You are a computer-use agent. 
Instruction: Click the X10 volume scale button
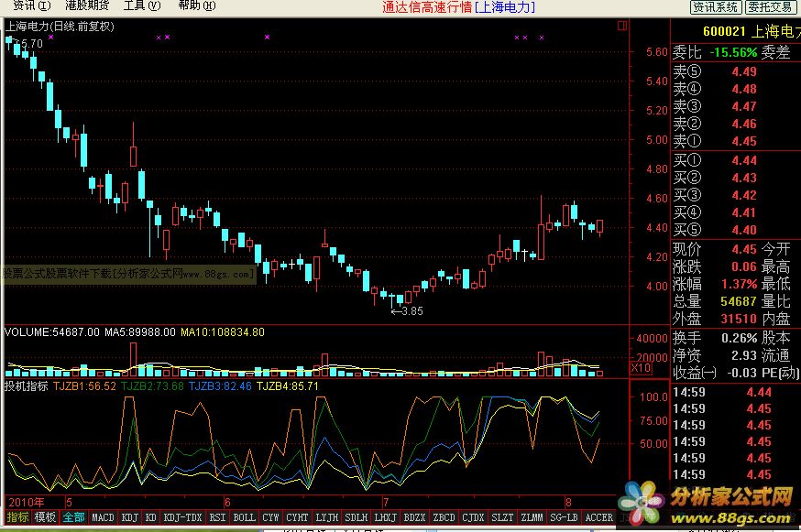pos(641,367)
